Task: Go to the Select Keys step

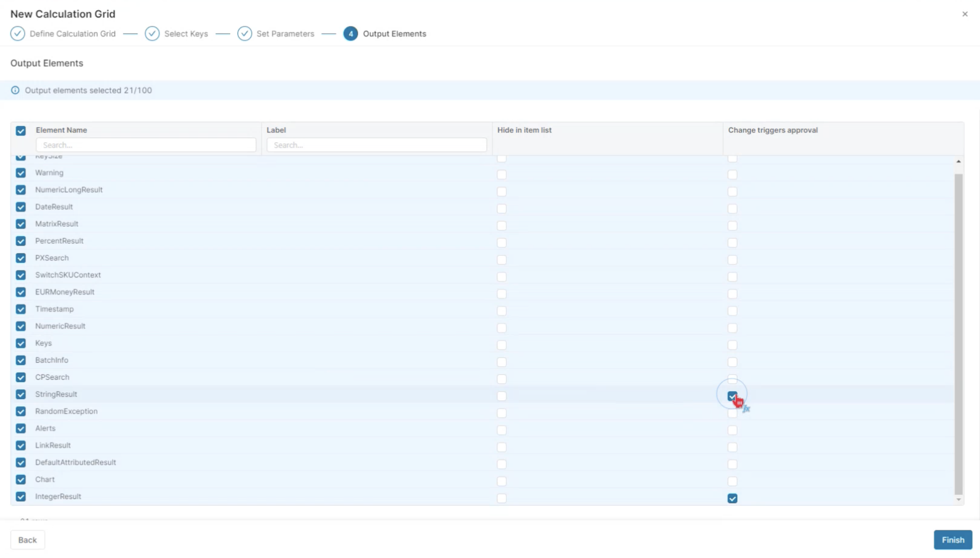Action: point(186,34)
